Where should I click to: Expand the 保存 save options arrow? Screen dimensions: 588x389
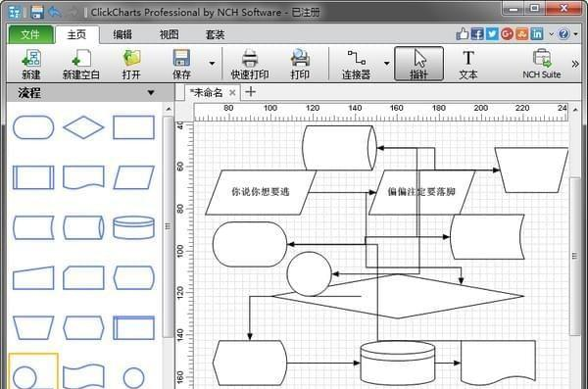(x=212, y=63)
